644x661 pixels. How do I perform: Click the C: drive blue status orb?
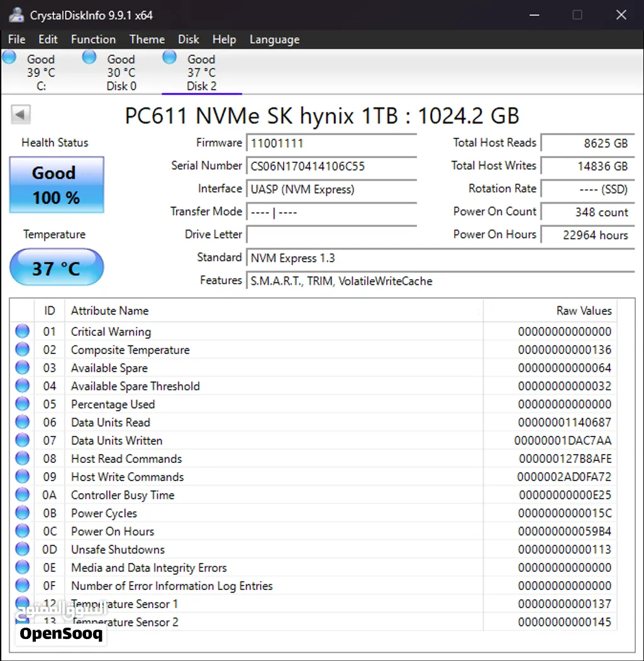click(9, 57)
